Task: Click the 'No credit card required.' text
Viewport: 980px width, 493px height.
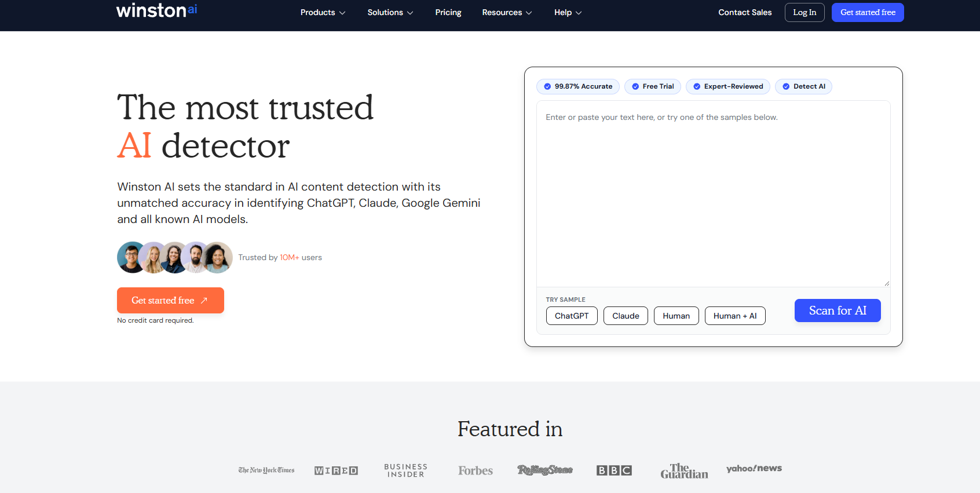Action: (155, 320)
